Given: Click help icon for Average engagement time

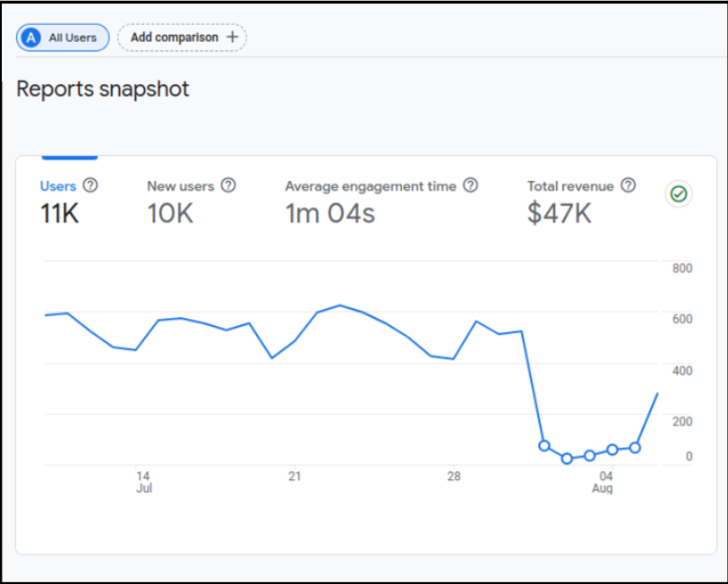Looking at the screenshot, I should click(x=470, y=185).
